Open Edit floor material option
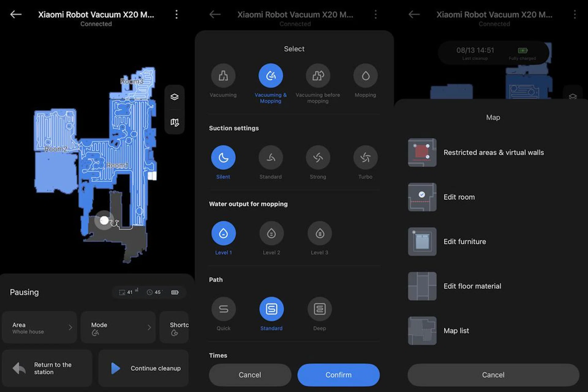Image resolution: width=588 pixels, height=392 pixels. [x=472, y=286]
